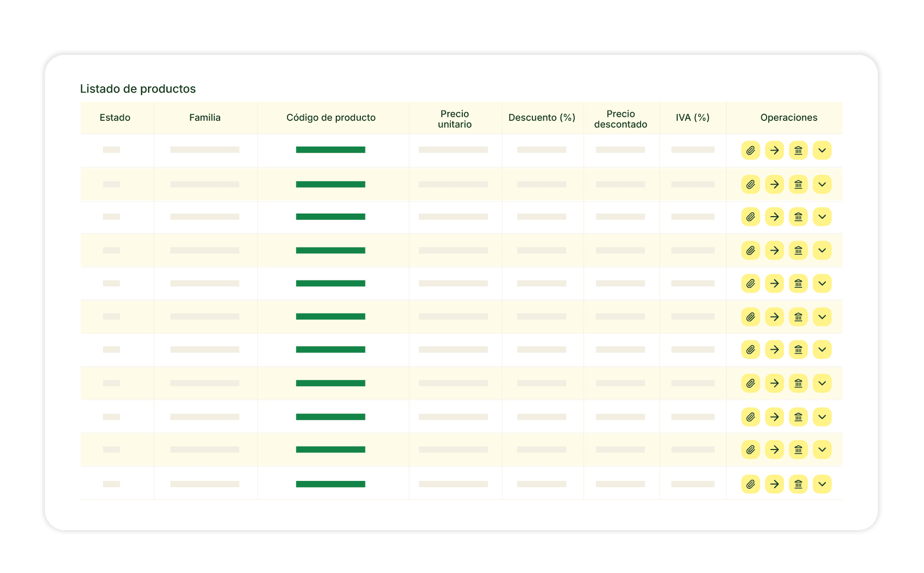
Task: Expand the chevron dropdown in first row
Action: [x=822, y=151]
